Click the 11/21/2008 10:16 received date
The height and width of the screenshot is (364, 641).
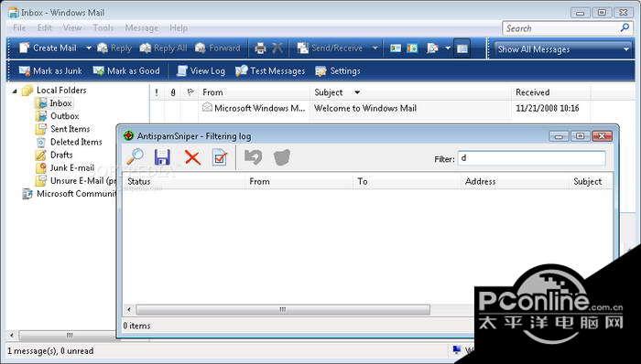click(547, 108)
